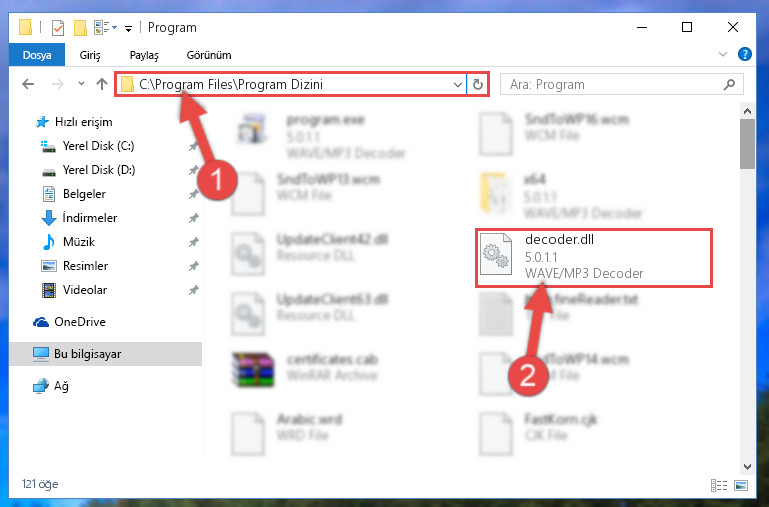769x507 pixels.
Task: Select the decoder.dll file
Action: (593, 257)
